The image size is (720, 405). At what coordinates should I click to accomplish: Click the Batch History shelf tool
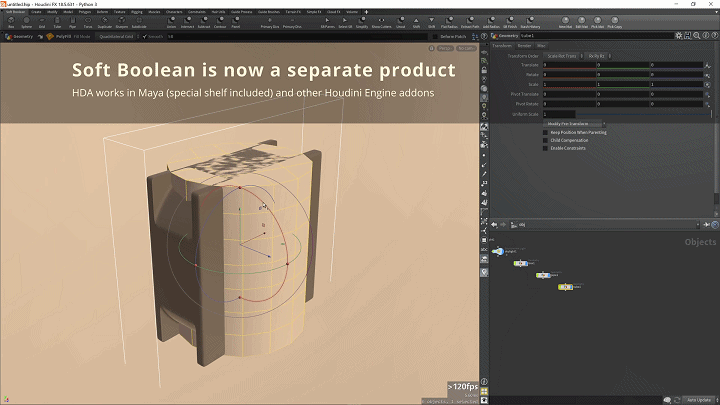(530, 22)
